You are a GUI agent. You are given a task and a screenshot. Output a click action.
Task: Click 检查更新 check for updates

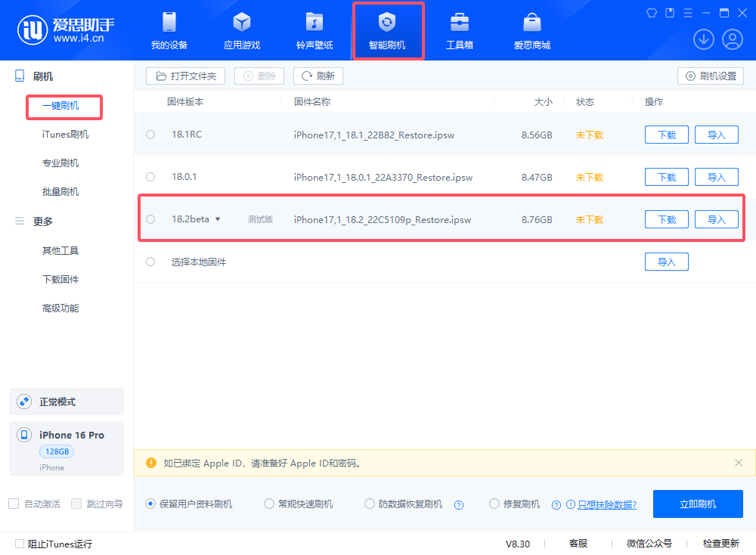(720, 544)
